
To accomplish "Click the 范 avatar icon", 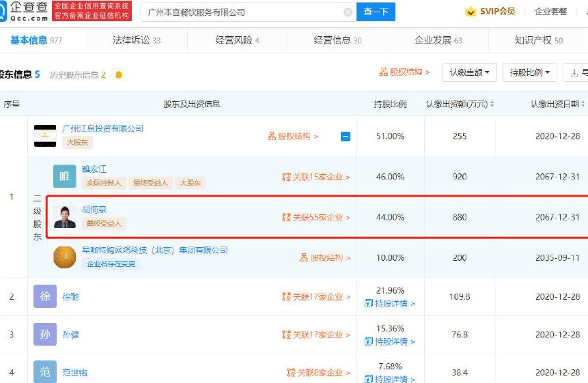I will [45, 372].
